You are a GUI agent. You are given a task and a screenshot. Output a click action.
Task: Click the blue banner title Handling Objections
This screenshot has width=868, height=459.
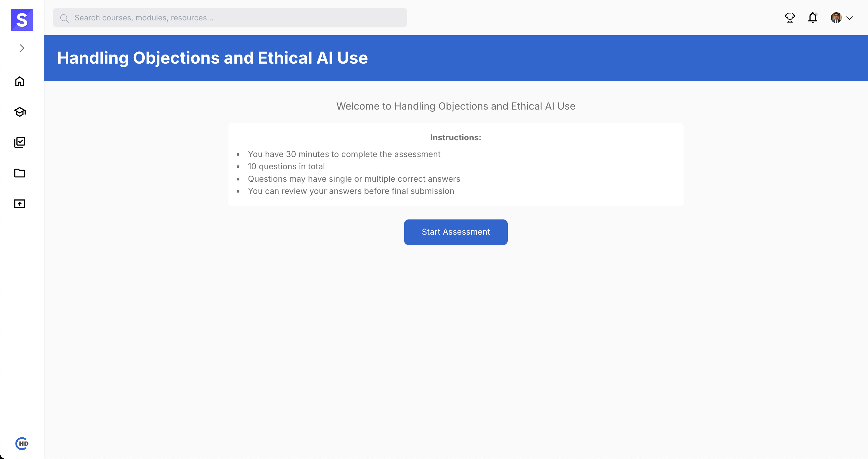pyautogui.click(x=212, y=58)
